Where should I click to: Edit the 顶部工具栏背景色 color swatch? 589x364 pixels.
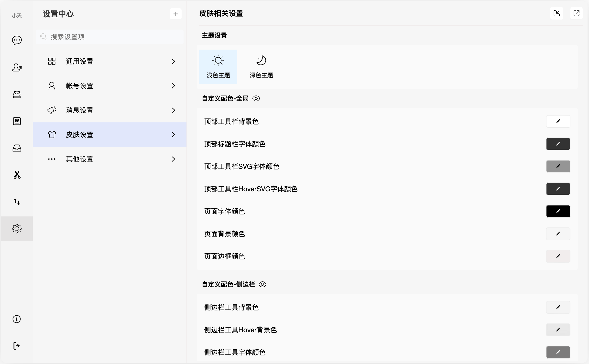click(x=558, y=121)
